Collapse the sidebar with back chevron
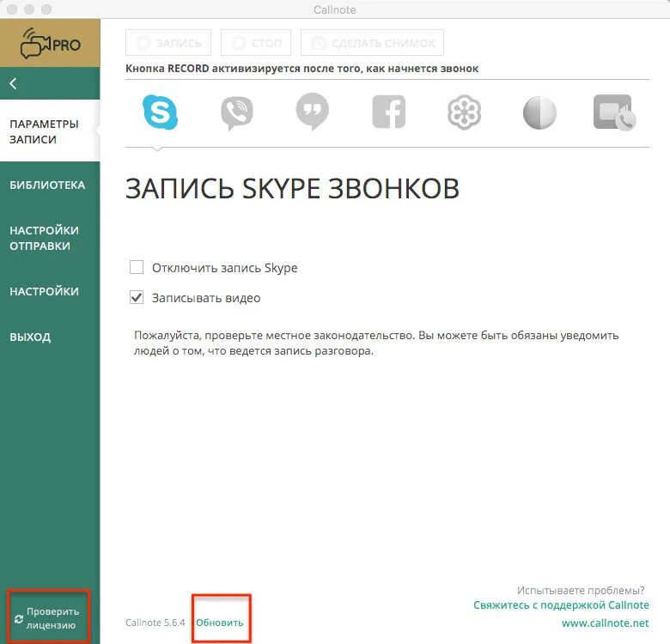Image resolution: width=670 pixels, height=644 pixels. (13, 83)
